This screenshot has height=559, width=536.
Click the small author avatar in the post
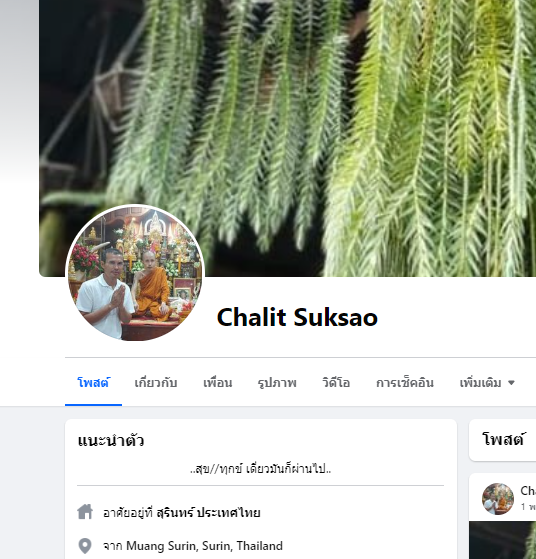[498, 499]
